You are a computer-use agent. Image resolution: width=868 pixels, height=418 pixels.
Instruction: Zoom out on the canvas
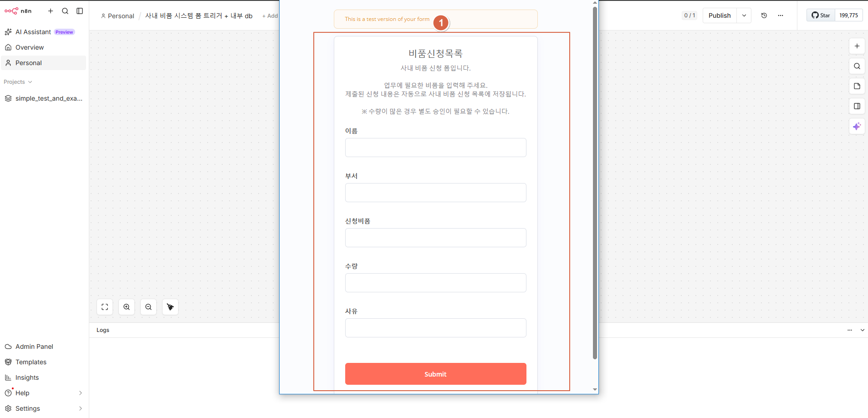click(x=148, y=307)
